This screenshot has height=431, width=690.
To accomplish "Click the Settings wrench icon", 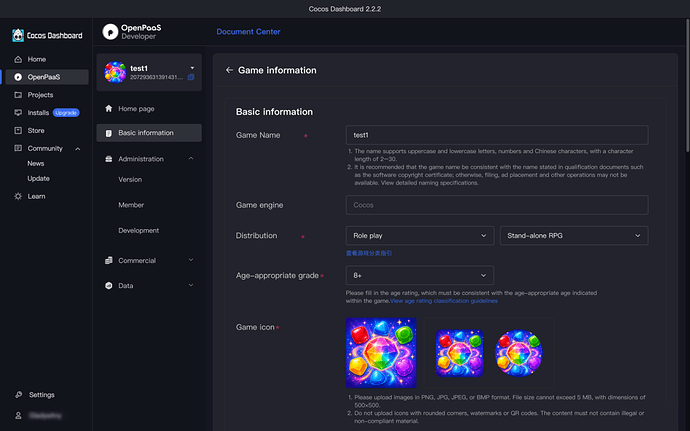I will pos(18,395).
